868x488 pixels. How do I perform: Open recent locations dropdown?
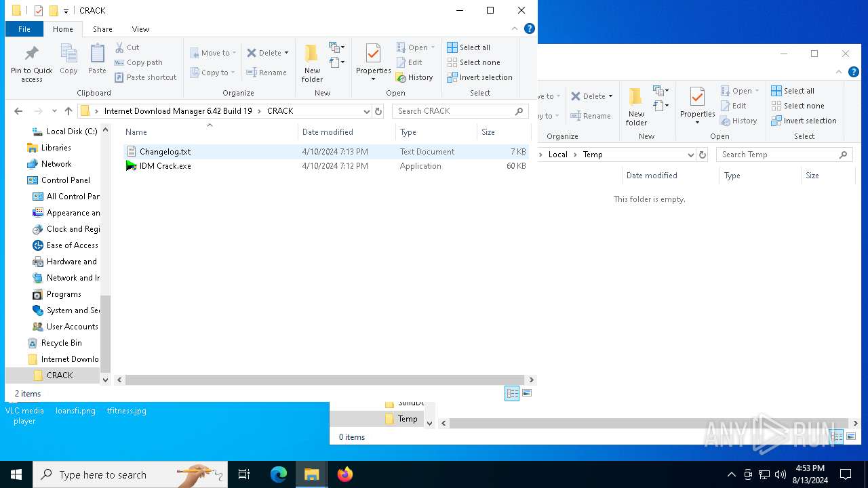[54, 111]
